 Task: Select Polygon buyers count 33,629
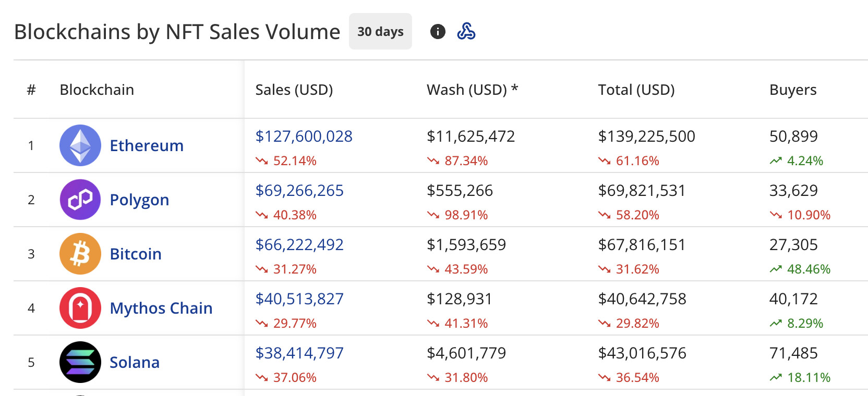pyautogui.click(x=793, y=191)
